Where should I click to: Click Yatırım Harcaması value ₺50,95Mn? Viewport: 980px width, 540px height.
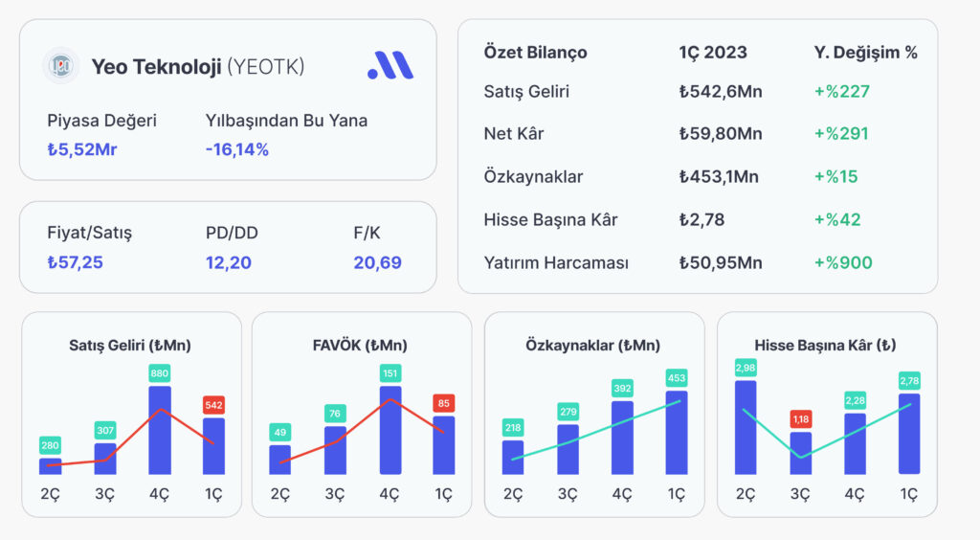(x=721, y=263)
